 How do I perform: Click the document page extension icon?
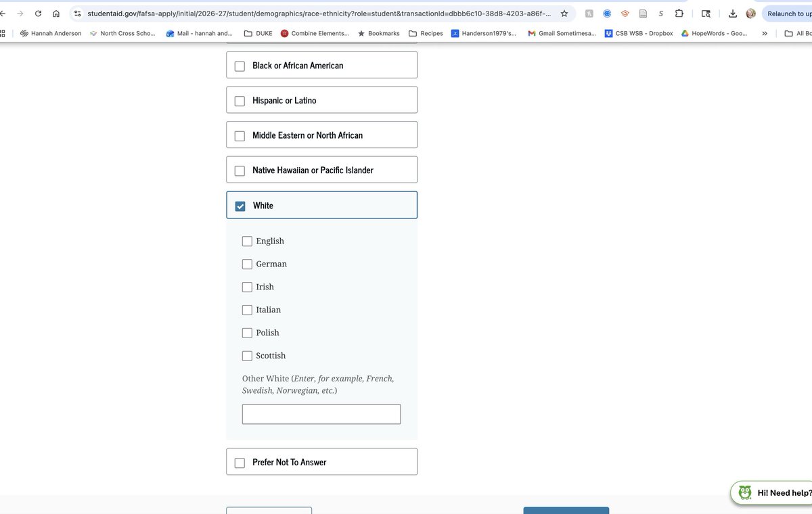coord(643,14)
